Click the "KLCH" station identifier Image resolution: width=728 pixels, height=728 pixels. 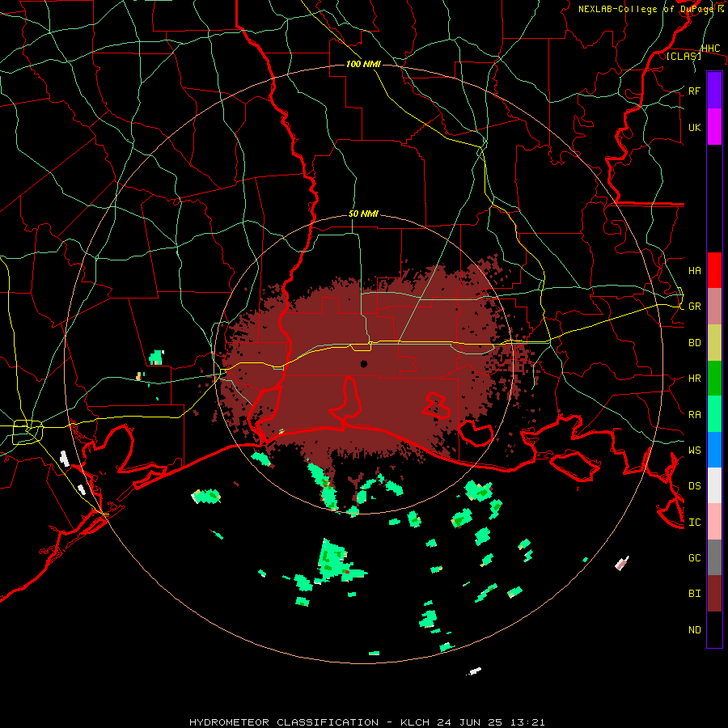(x=415, y=722)
